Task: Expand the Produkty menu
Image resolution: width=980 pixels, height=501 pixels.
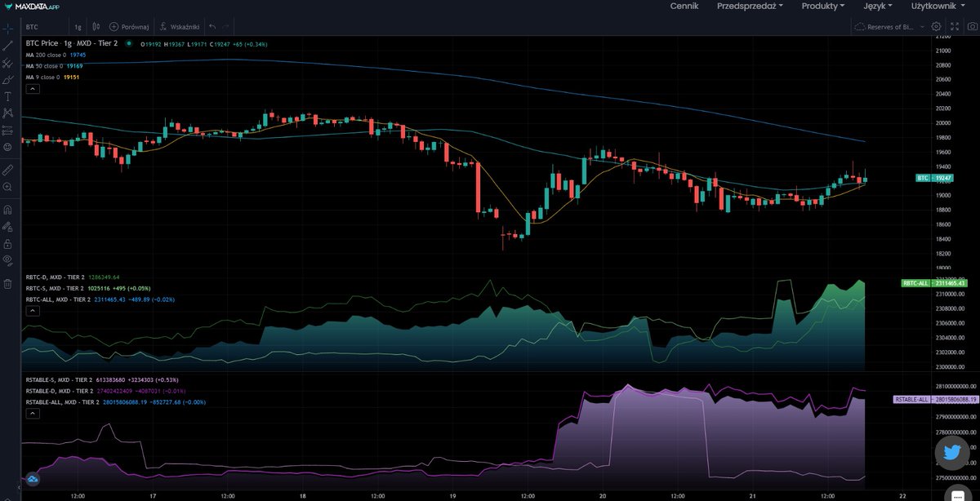Action: (823, 6)
